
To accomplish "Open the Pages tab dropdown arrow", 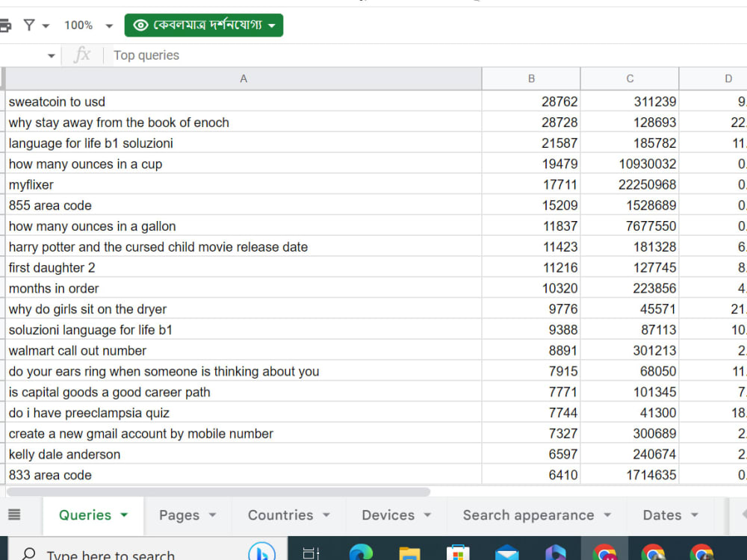I will pos(212,514).
